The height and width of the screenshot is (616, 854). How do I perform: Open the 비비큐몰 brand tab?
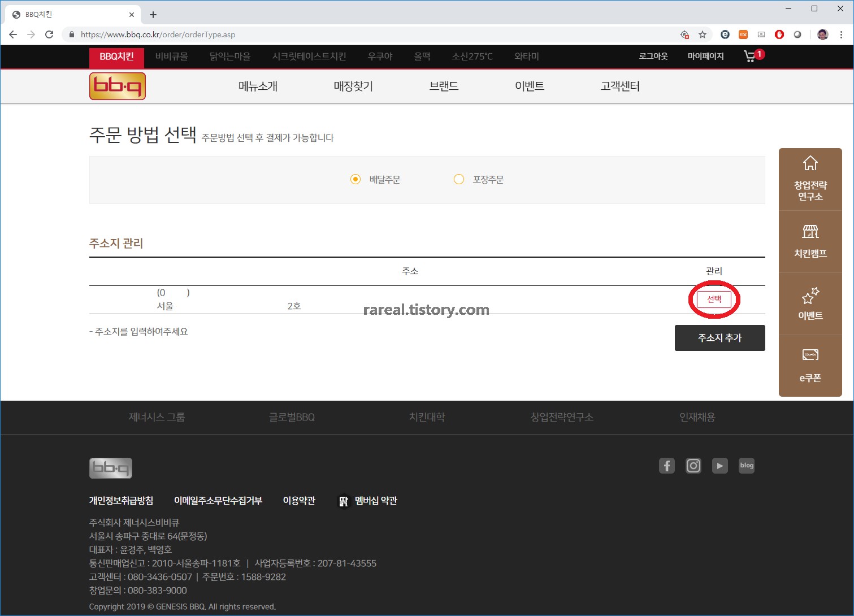[172, 57]
